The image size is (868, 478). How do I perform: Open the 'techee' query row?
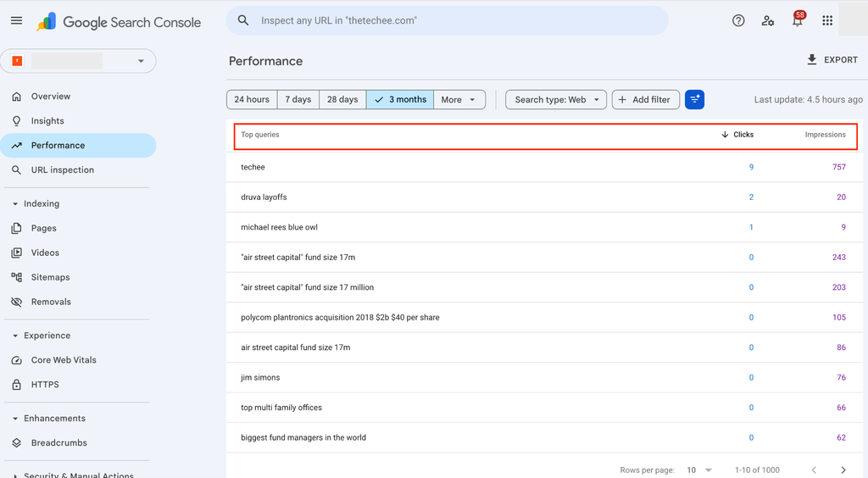point(544,167)
